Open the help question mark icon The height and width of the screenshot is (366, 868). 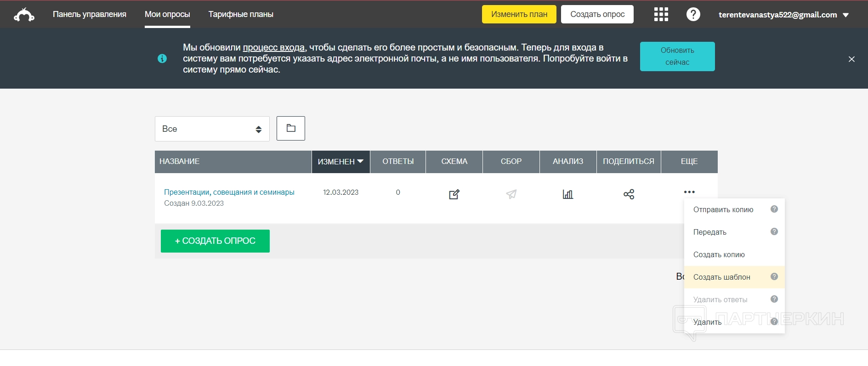693,14
